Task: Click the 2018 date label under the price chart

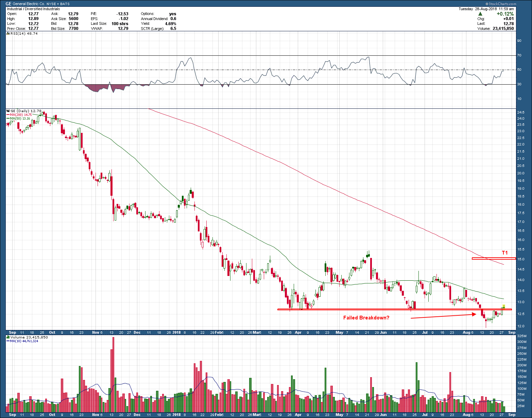Action: (x=176, y=332)
